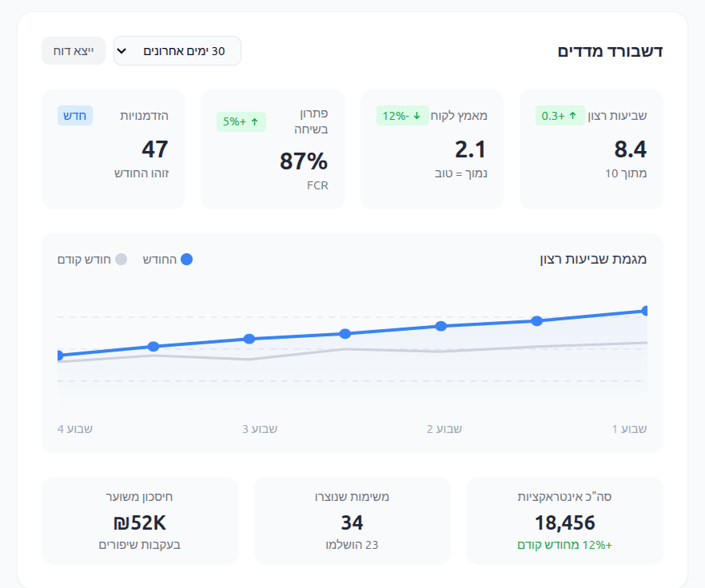Click the 87% FCR value

[x=304, y=161]
